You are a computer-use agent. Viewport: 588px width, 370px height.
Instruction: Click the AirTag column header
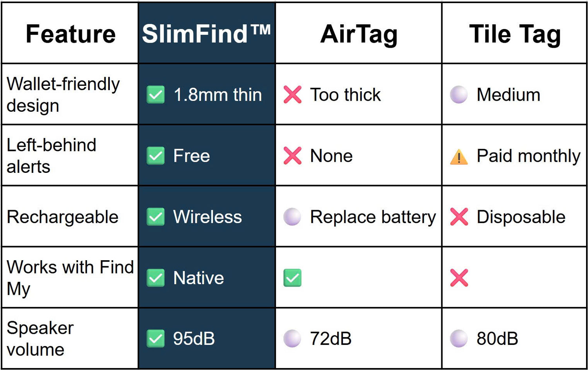[x=359, y=34]
